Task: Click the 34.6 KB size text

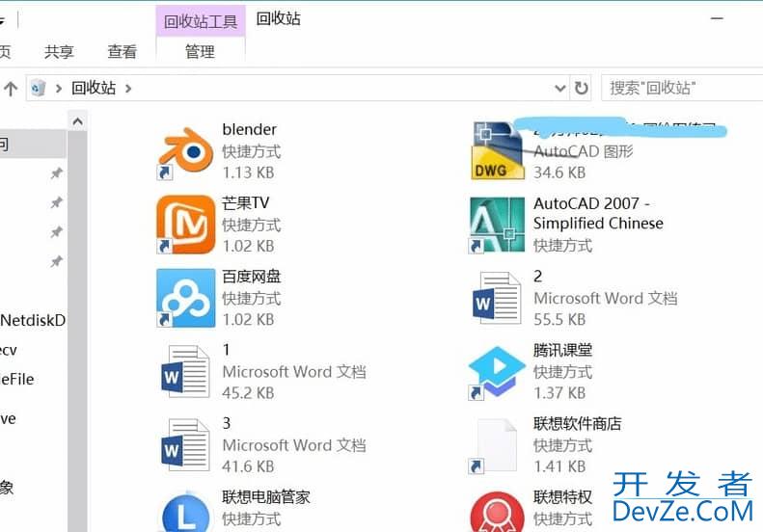Action: click(x=559, y=173)
